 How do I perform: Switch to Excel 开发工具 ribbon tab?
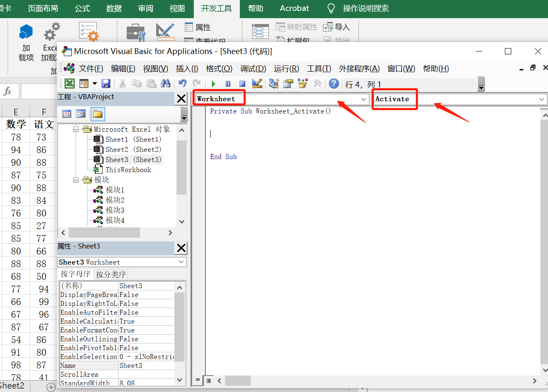(x=217, y=8)
